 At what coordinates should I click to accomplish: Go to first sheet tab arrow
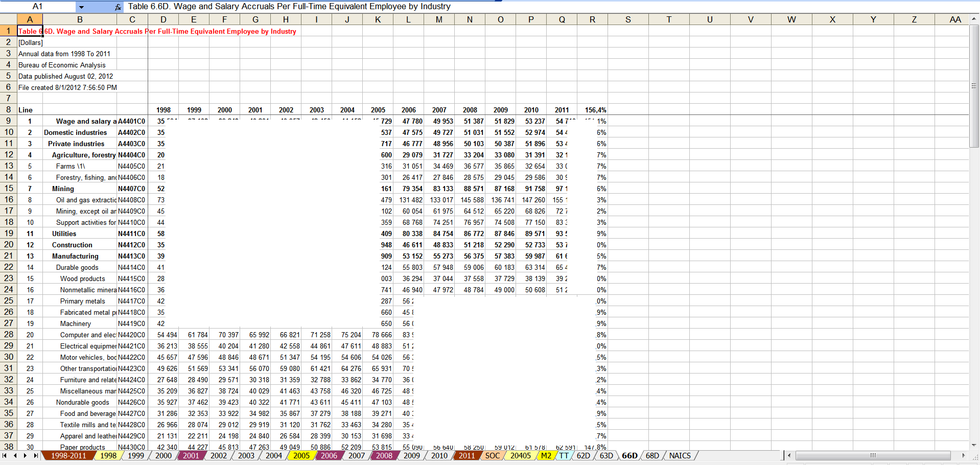5,455
